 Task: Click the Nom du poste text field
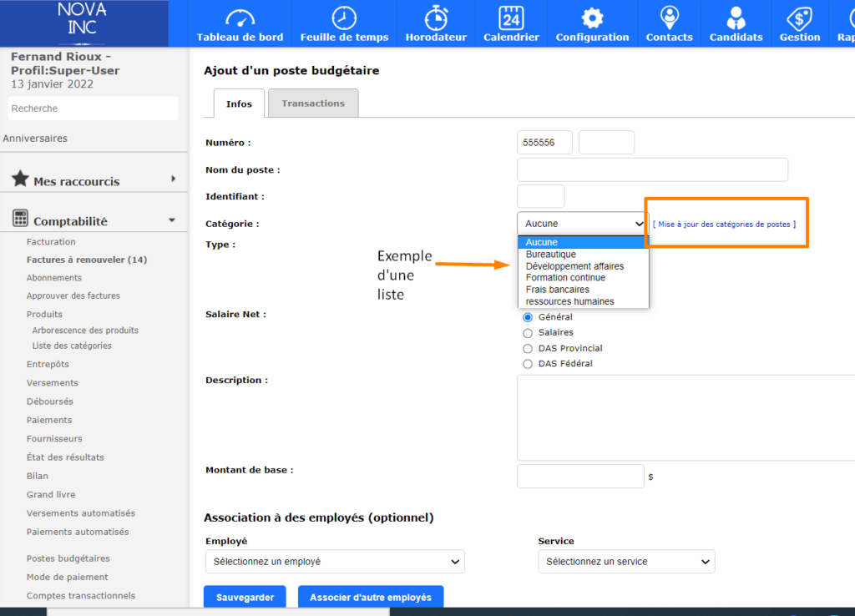pyautogui.click(x=652, y=169)
